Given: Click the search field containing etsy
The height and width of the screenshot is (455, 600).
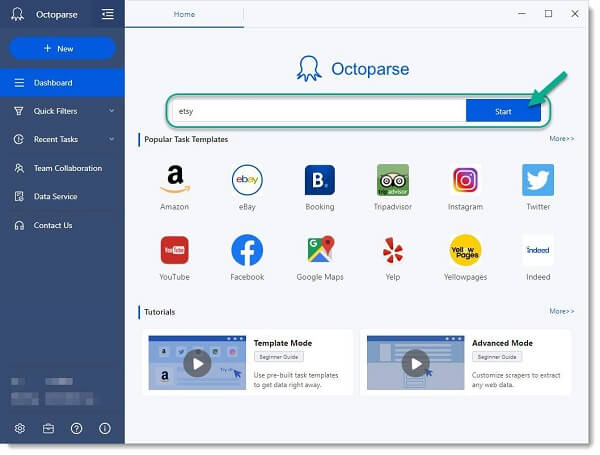Looking at the screenshot, I should [x=319, y=111].
